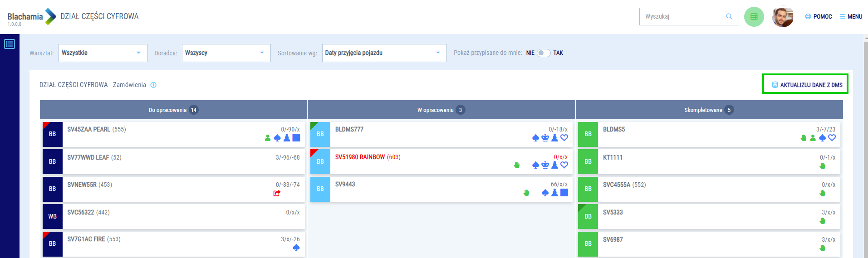The width and height of the screenshot is (868, 258).
Task: Click the green list icon in header
Action: (x=754, y=17)
